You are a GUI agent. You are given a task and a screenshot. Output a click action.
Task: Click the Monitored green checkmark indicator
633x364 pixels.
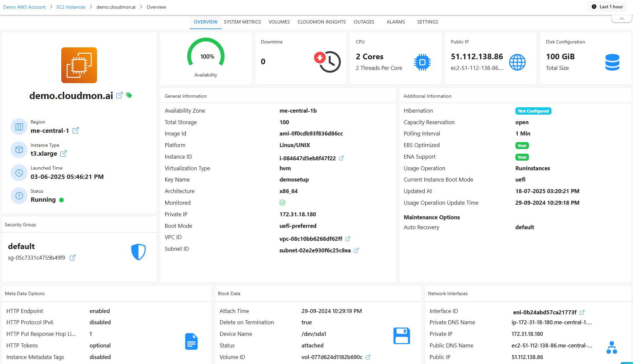point(282,203)
